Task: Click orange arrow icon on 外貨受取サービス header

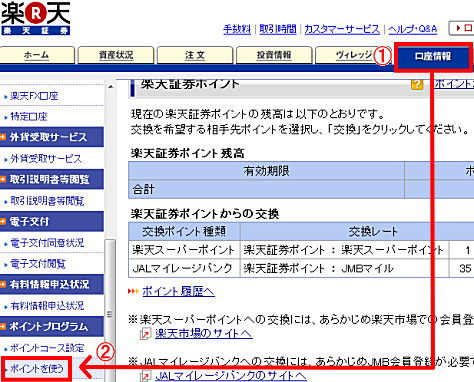Action: [3, 137]
